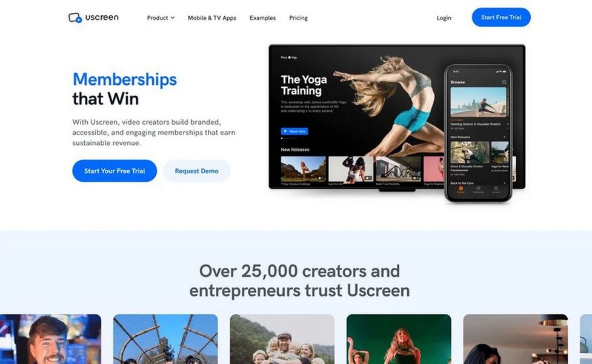Open the smiling man creator card
Image resolution: width=592 pixels, height=364 pixels.
50,339
